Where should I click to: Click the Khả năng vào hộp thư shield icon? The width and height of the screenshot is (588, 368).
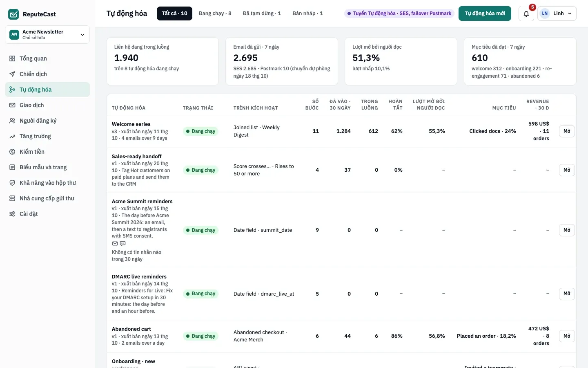tap(12, 183)
